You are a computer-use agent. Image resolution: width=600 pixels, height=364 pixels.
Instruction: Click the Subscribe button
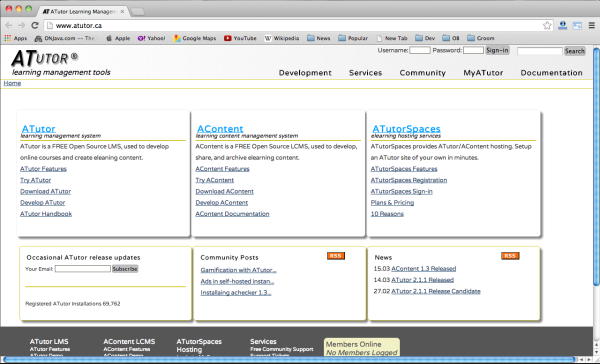pyautogui.click(x=125, y=269)
